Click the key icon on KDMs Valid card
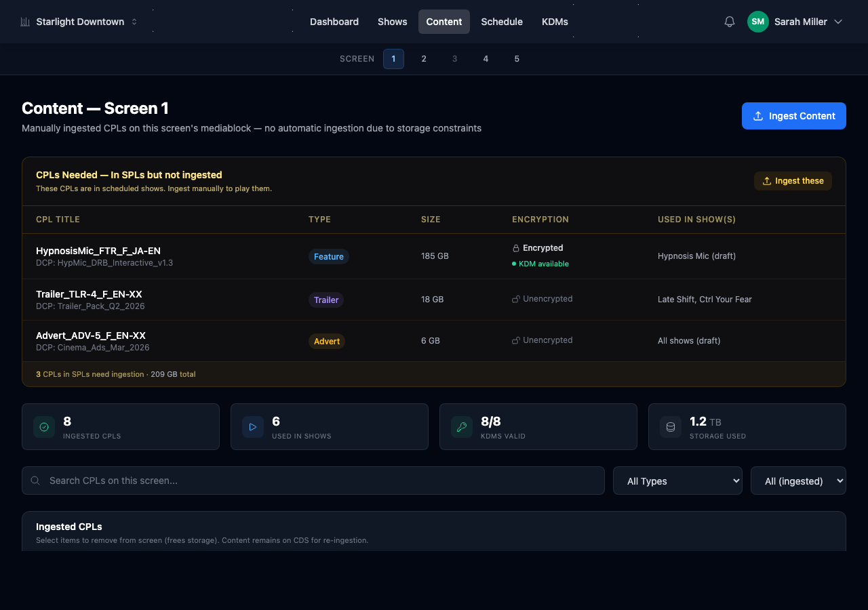Screen dimensions: 868x610 462,427
